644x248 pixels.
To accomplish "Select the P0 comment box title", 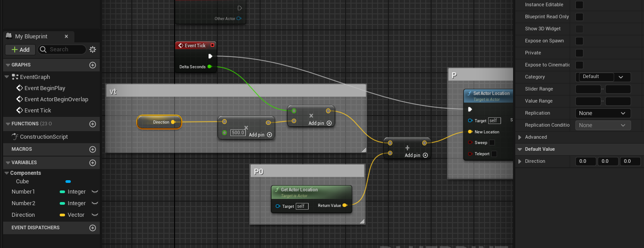I will [x=307, y=171].
